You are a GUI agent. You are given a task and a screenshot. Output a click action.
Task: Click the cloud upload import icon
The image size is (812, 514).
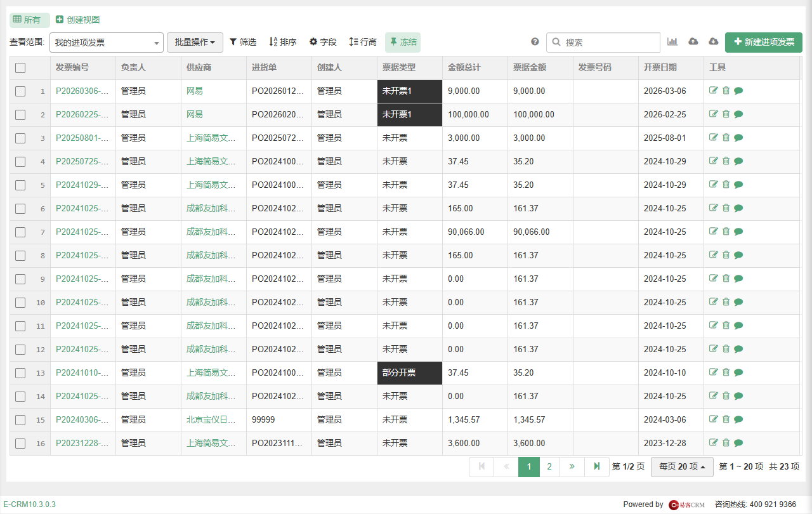693,42
